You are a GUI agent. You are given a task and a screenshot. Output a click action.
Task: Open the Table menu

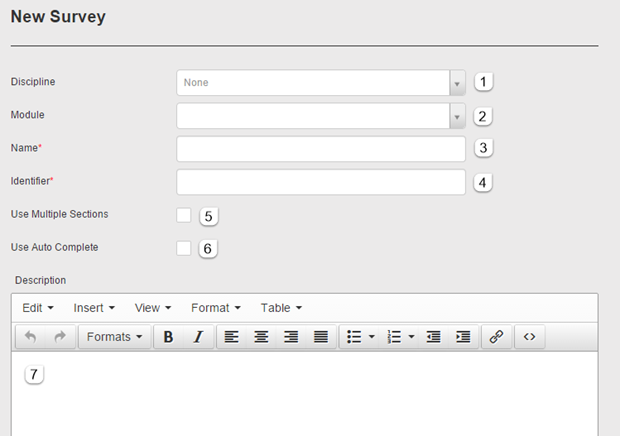281,308
